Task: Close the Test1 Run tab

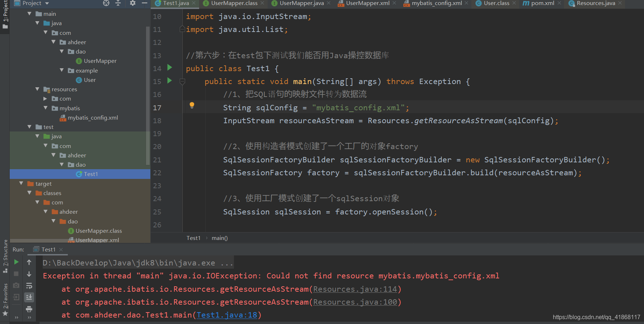Action: pyautogui.click(x=61, y=250)
